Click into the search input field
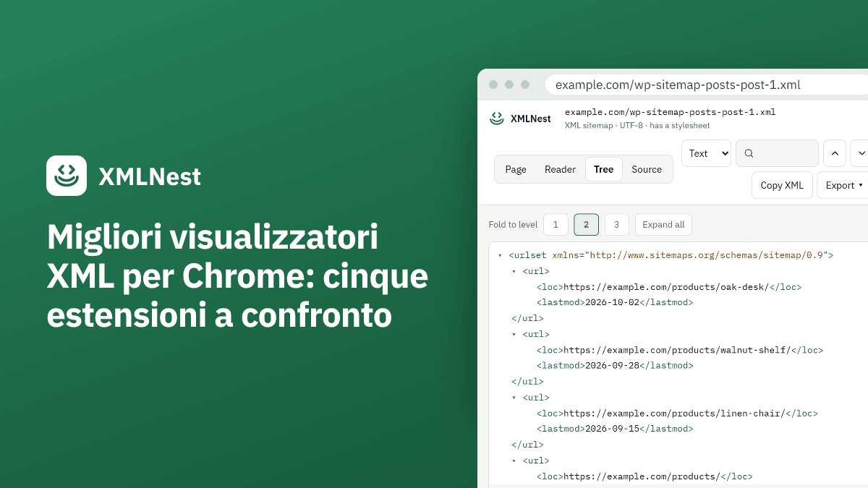Viewport: 868px width, 488px height. (x=778, y=153)
